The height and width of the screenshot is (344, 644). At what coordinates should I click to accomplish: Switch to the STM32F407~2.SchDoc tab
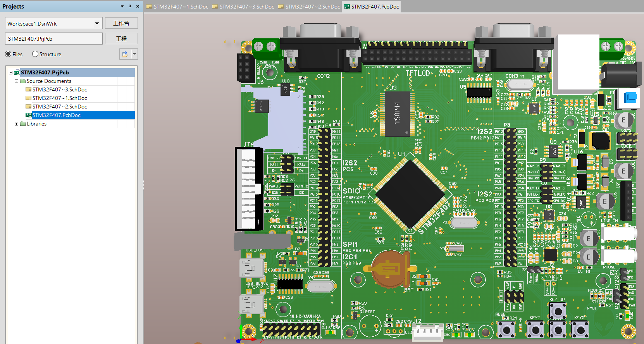(x=309, y=7)
